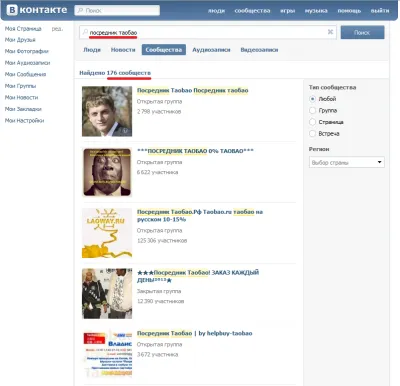Click the 125 306 участников text
The image size is (400, 386).
coord(162,241)
